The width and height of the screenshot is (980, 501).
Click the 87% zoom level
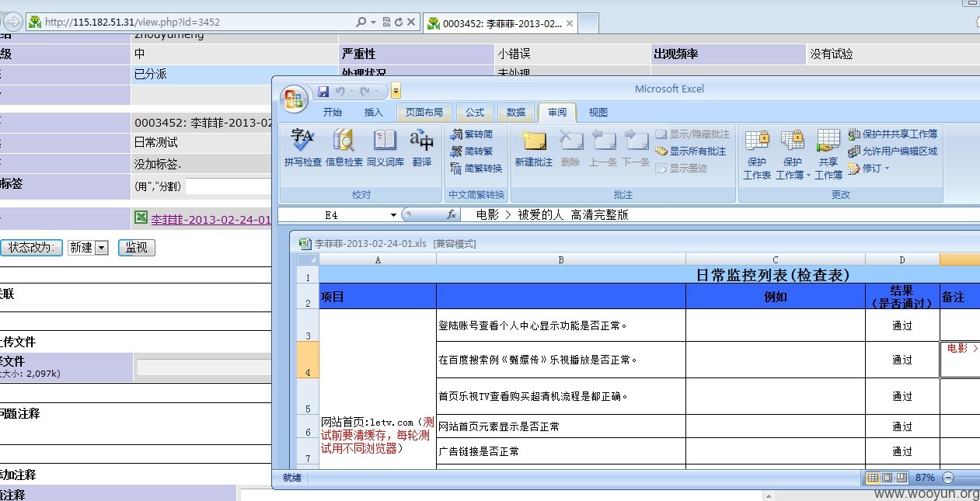tap(925, 478)
